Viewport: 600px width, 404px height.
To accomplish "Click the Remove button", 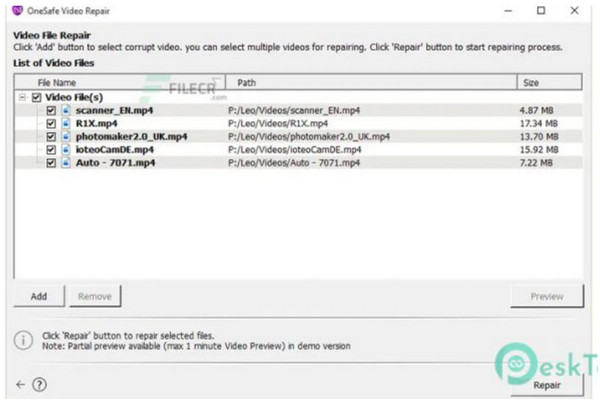I will [95, 296].
